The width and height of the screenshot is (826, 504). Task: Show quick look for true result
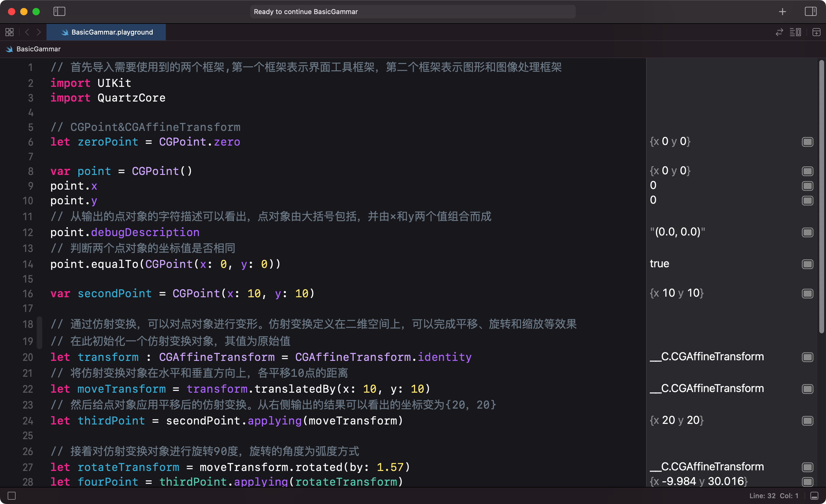click(x=807, y=265)
